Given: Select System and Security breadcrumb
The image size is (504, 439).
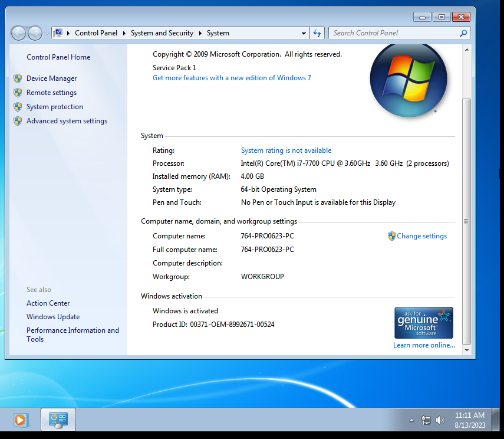Looking at the screenshot, I should coord(162,33).
